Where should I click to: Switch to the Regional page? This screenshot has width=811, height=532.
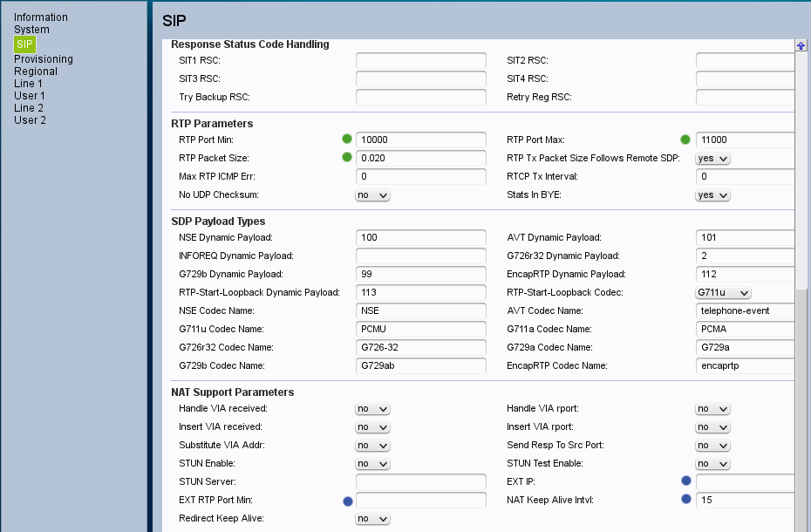click(x=36, y=72)
